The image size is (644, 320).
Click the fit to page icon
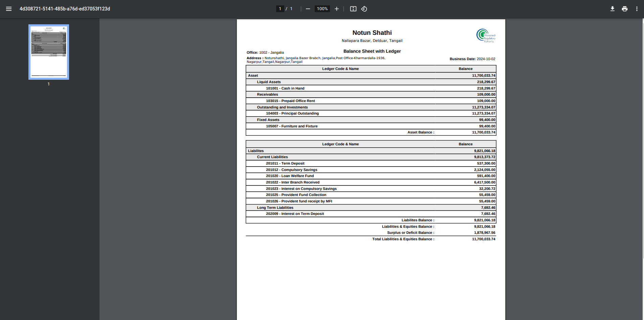(353, 9)
